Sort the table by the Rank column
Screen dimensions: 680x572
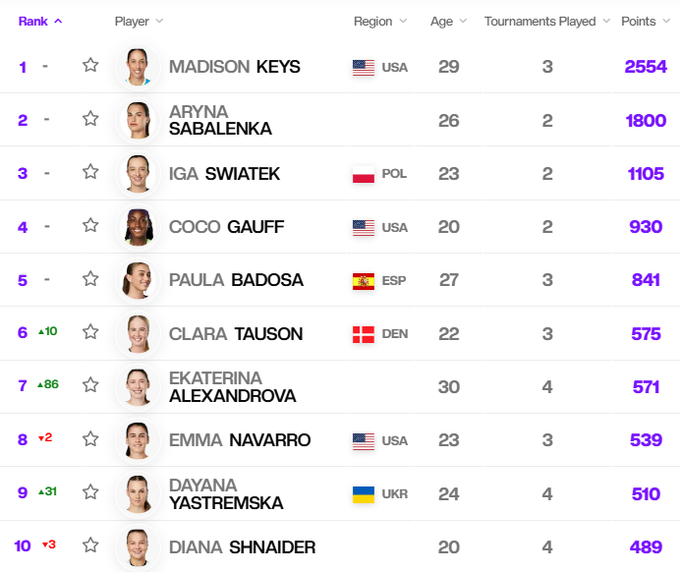point(40,21)
